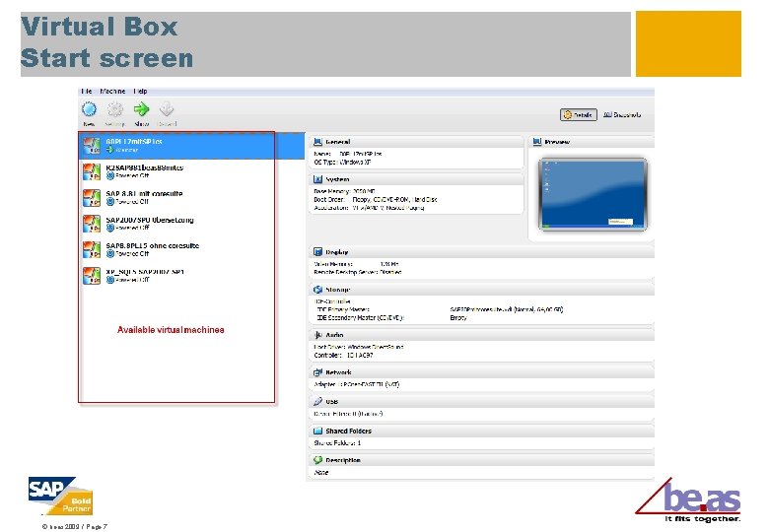
Task: Switch to the Snapshots view button
Action: tap(622, 114)
